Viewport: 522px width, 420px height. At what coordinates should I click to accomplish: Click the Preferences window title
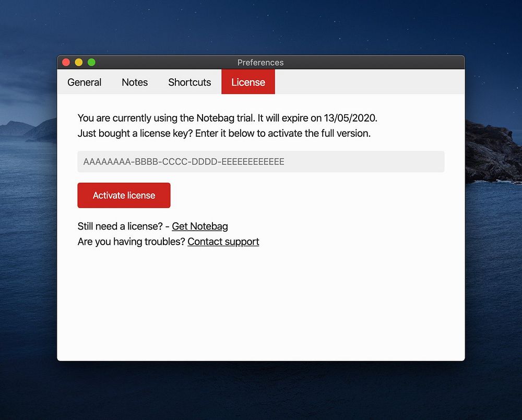(260, 63)
